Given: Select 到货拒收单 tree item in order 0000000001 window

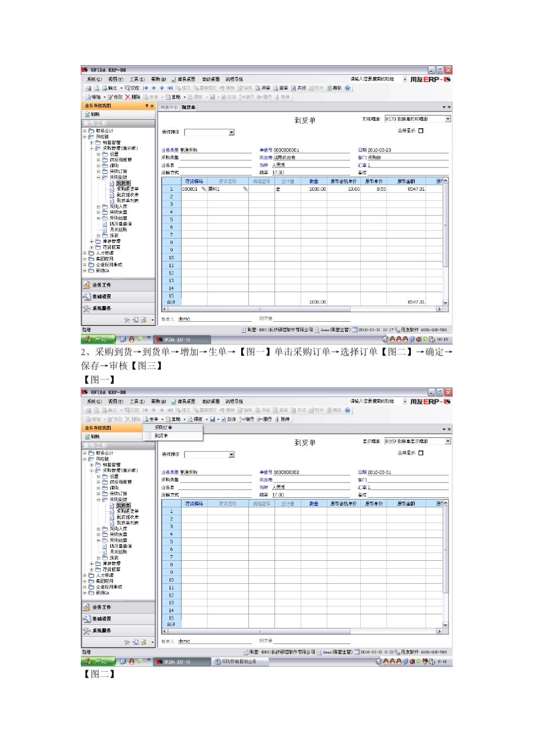Looking at the screenshot, I should [128, 195].
